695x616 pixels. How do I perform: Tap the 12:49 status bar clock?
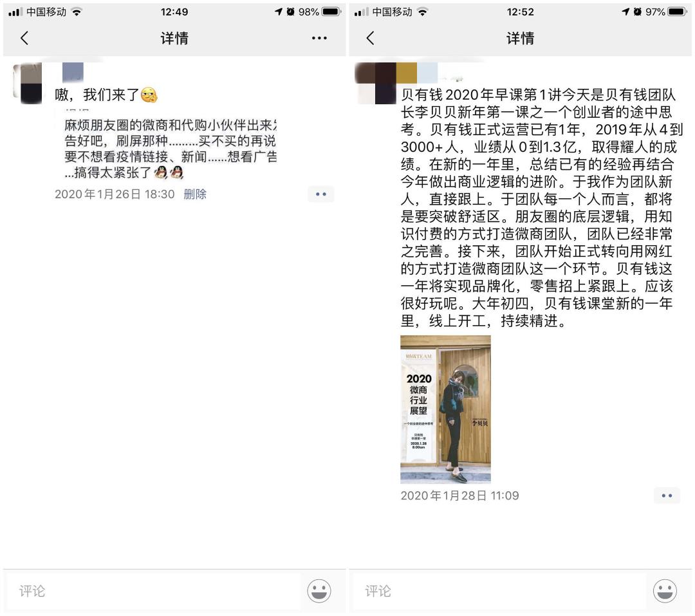click(x=174, y=12)
